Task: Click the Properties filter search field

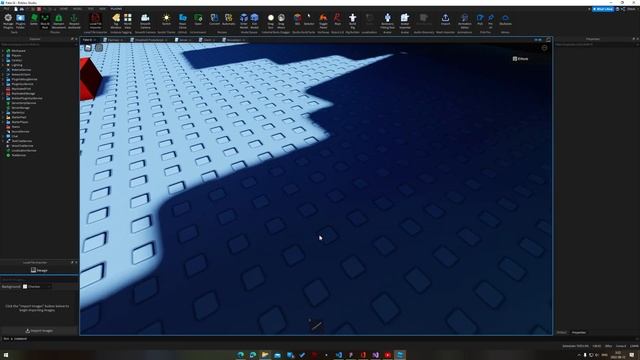Action: 596,44
